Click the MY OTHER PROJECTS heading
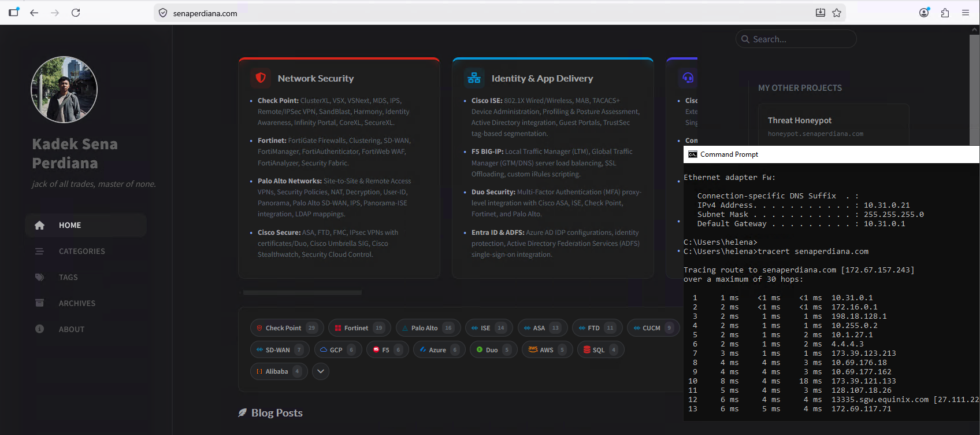980x435 pixels. click(x=800, y=88)
